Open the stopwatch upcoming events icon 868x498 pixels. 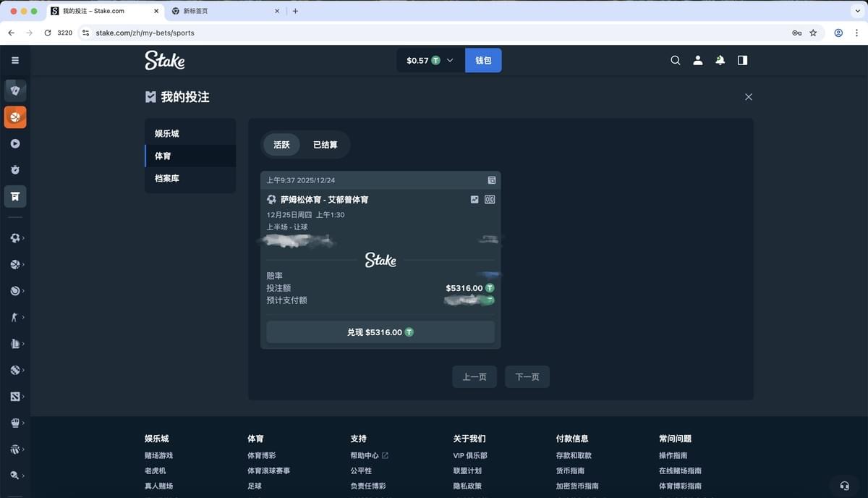[x=15, y=169]
